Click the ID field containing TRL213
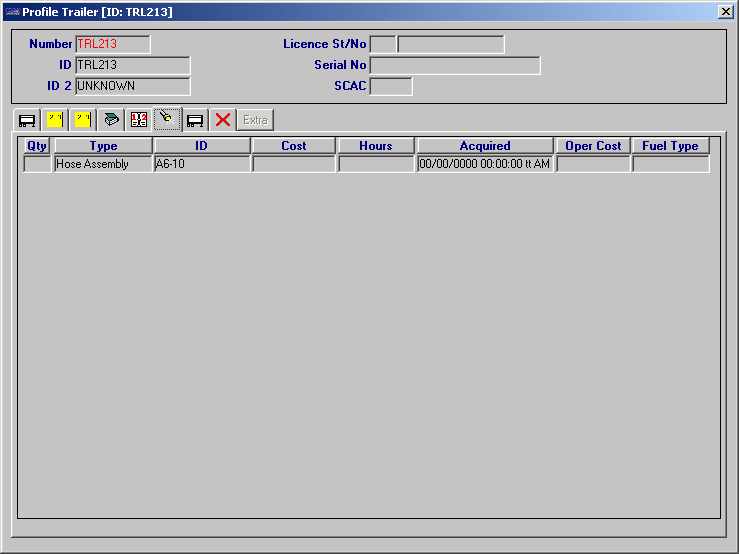739x554 pixels. (133, 65)
